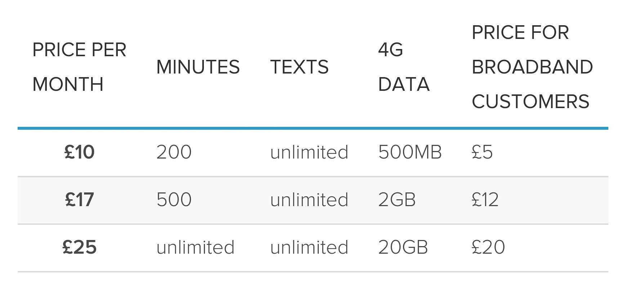
Task: Select the £10 monthly price cell
Action: (79, 152)
